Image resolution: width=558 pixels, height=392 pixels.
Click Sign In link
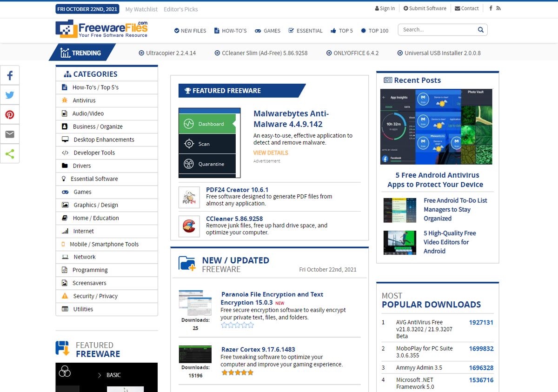(385, 8)
